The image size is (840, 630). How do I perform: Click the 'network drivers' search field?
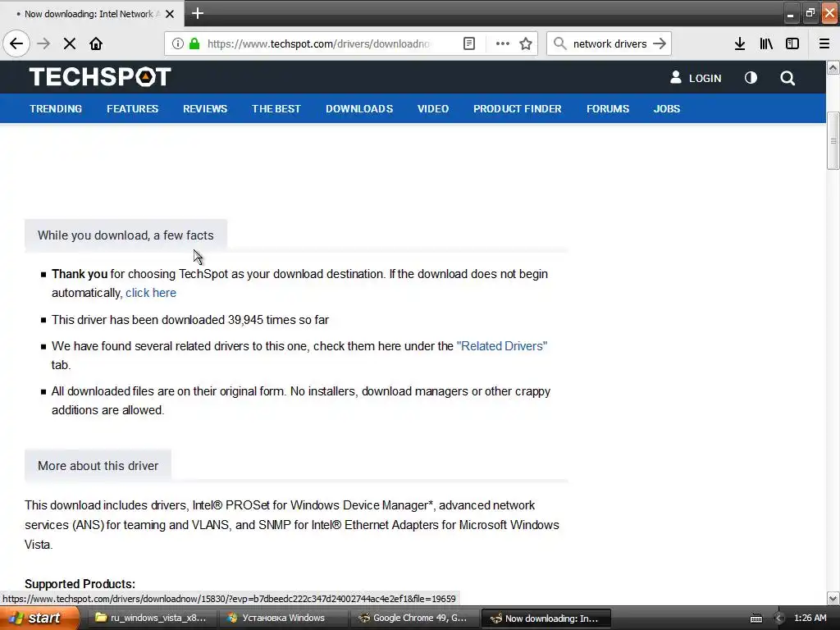(609, 43)
